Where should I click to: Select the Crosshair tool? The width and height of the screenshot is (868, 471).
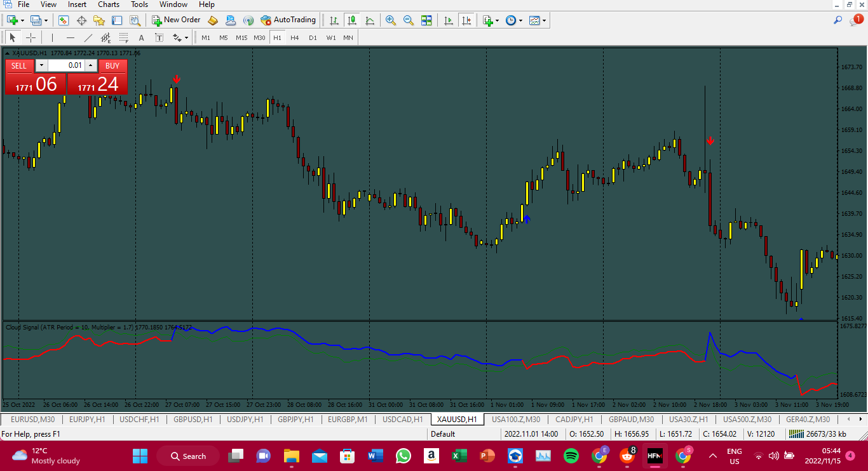pyautogui.click(x=31, y=37)
